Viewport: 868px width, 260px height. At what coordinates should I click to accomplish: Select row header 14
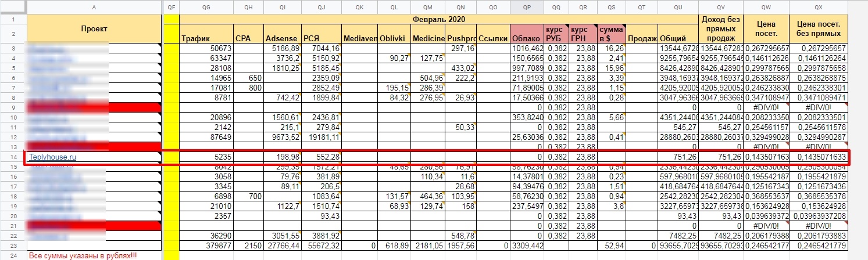(x=13, y=157)
